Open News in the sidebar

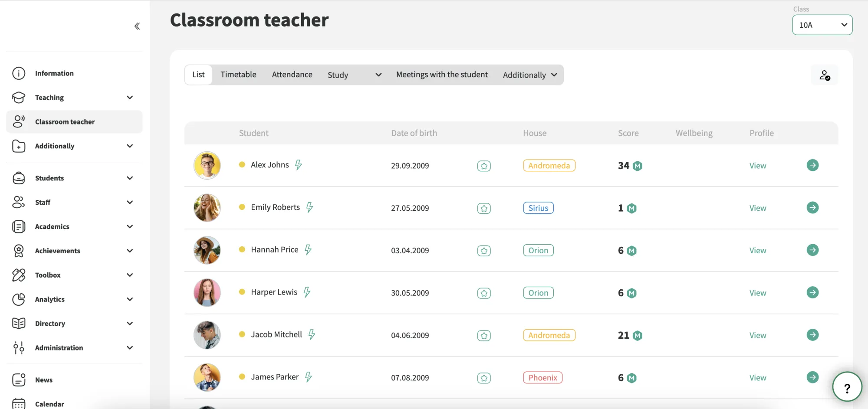tap(74, 380)
